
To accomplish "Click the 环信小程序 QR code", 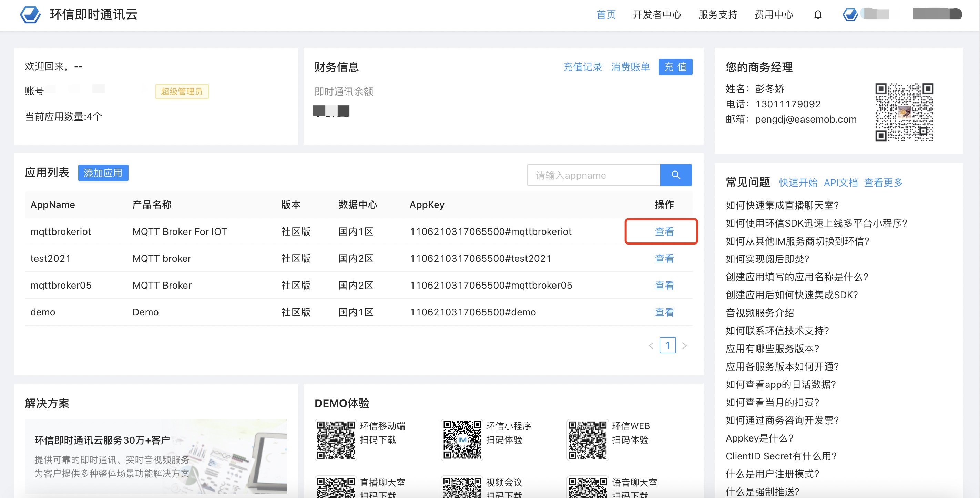I will click(x=461, y=439).
